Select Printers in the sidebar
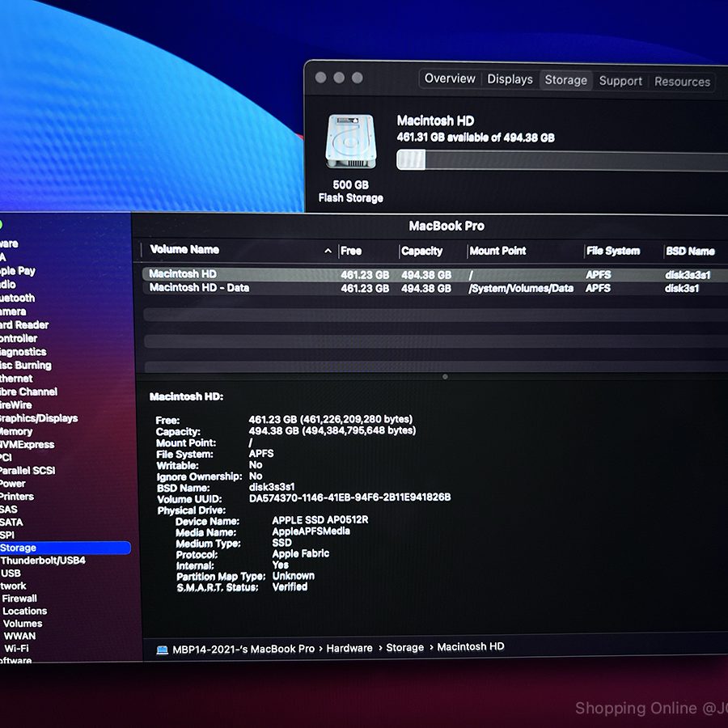This screenshot has height=728, width=728. point(17,497)
